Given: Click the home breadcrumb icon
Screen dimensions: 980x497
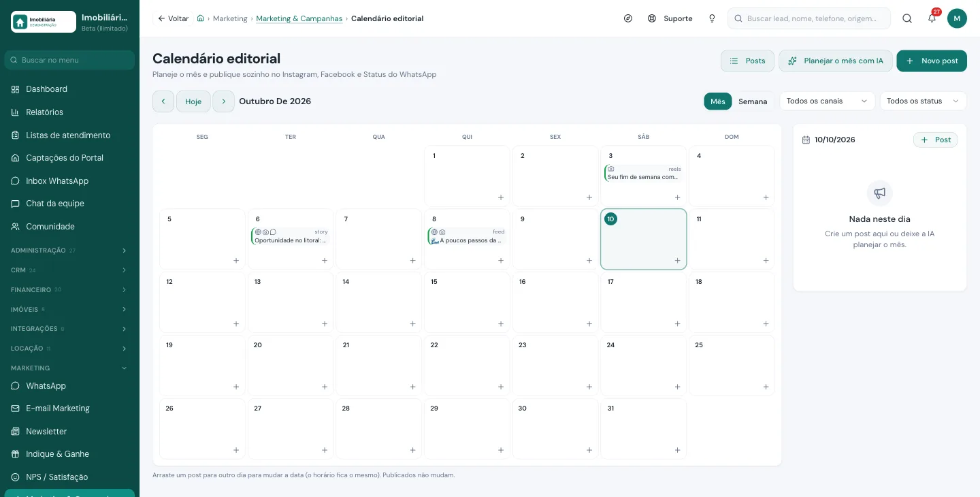Looking at the screenshot, I should 201,18.
